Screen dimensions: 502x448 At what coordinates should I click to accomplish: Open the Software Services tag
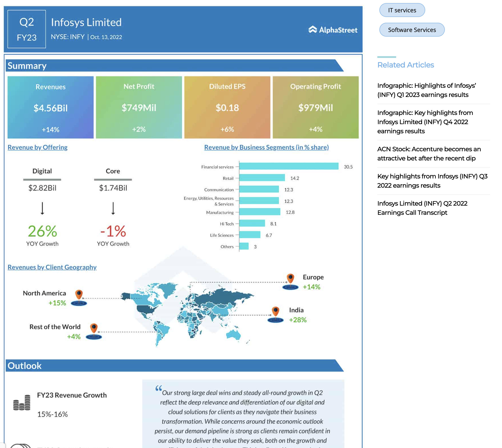[412, 30]
